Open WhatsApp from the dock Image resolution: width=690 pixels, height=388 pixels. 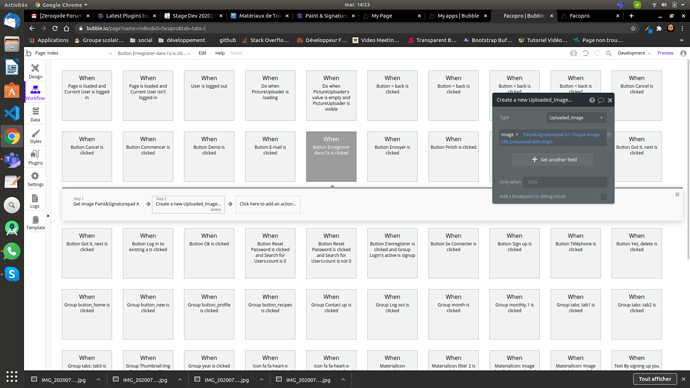point(12,251)
